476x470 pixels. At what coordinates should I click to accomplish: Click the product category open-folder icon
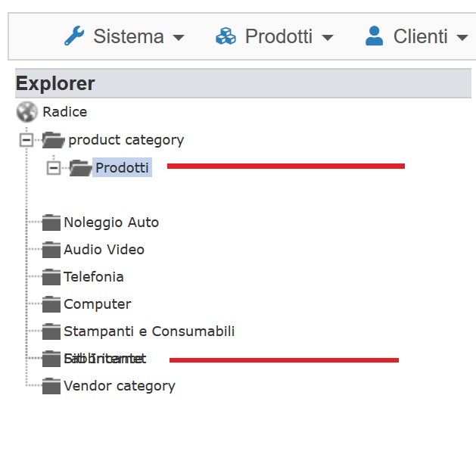click(54, 140)
